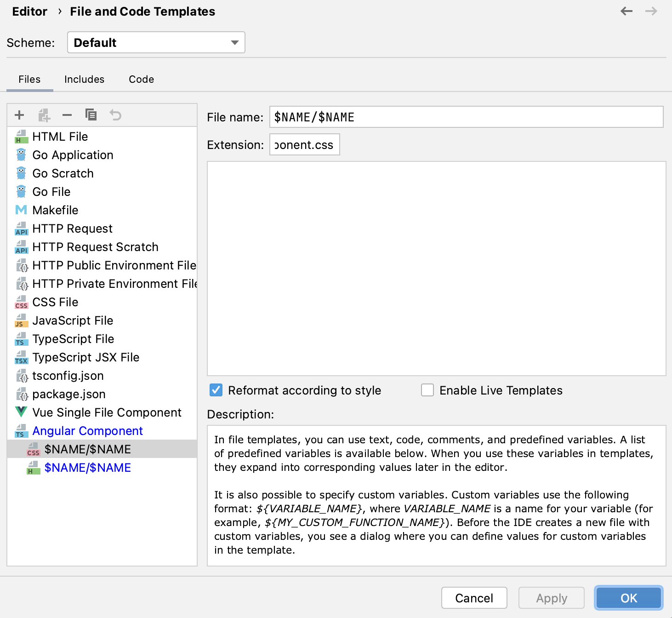Select the Makefile template
672x618 pixels.
[55, 210]
